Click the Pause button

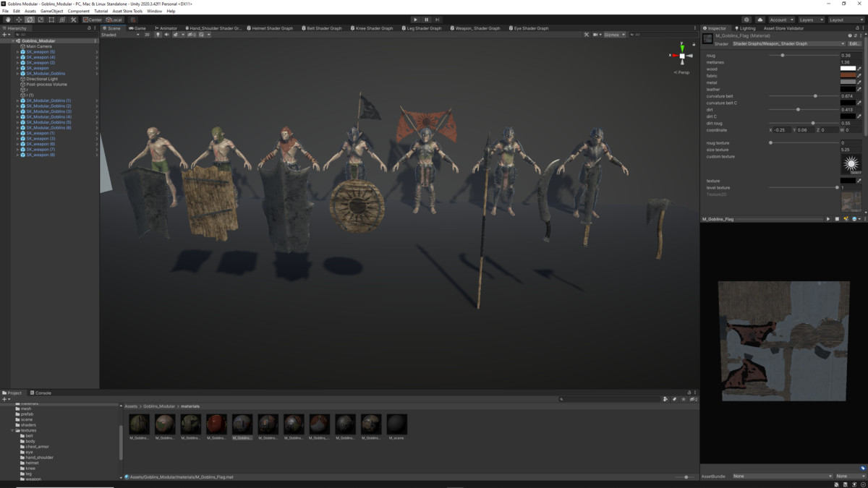pyautogui.click(x=426, y=20)
